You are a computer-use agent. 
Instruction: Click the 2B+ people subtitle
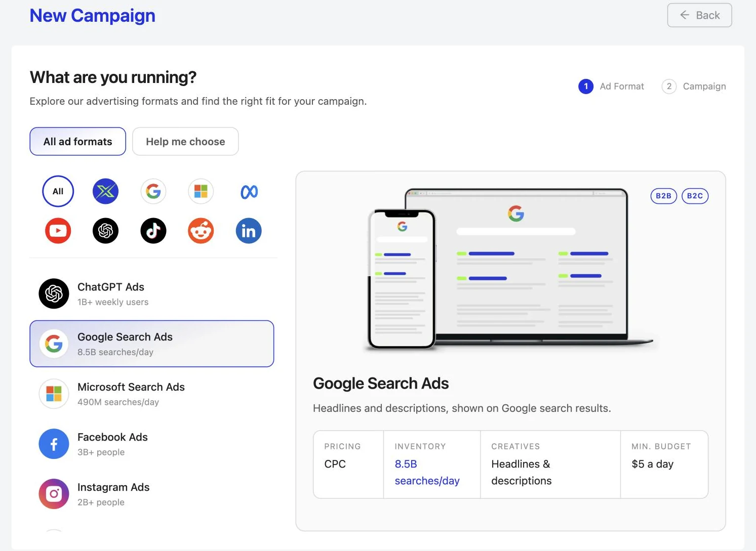coord(101,502)
